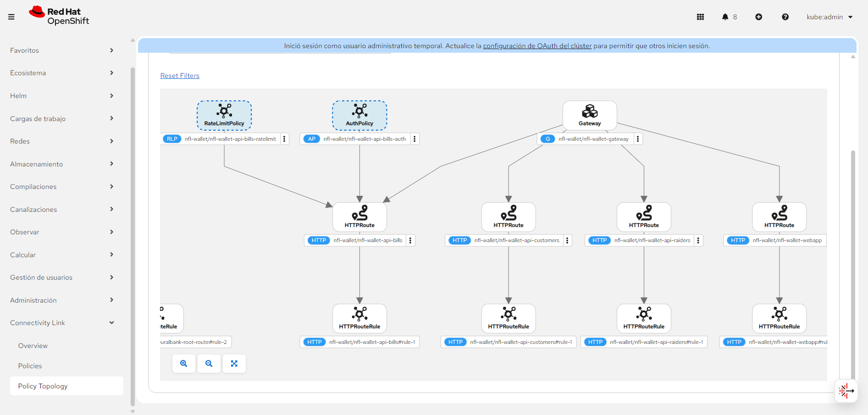Open the help question mark icon
The height and width of the screenshot is (415, 868).
(785, 17)
